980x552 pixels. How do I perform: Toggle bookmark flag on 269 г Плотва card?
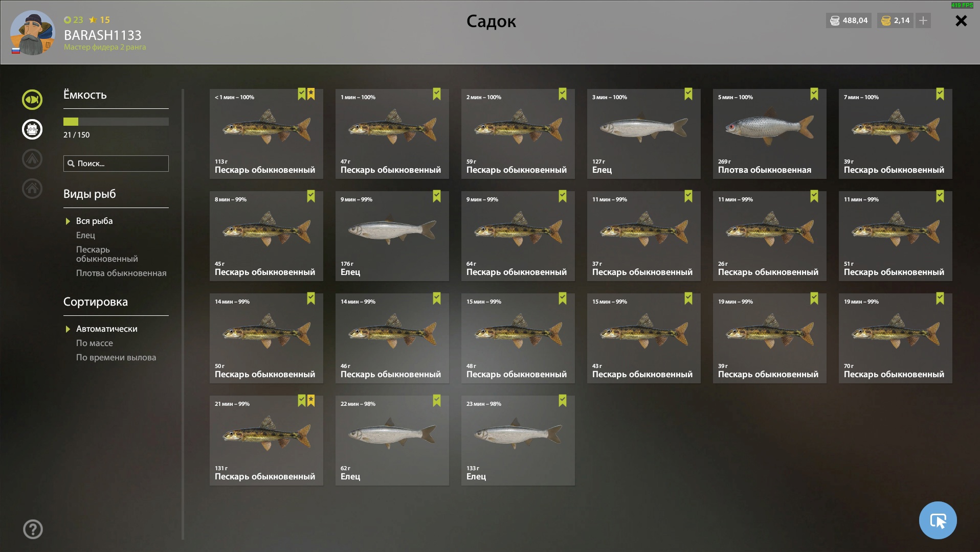[x=814, y=94]
